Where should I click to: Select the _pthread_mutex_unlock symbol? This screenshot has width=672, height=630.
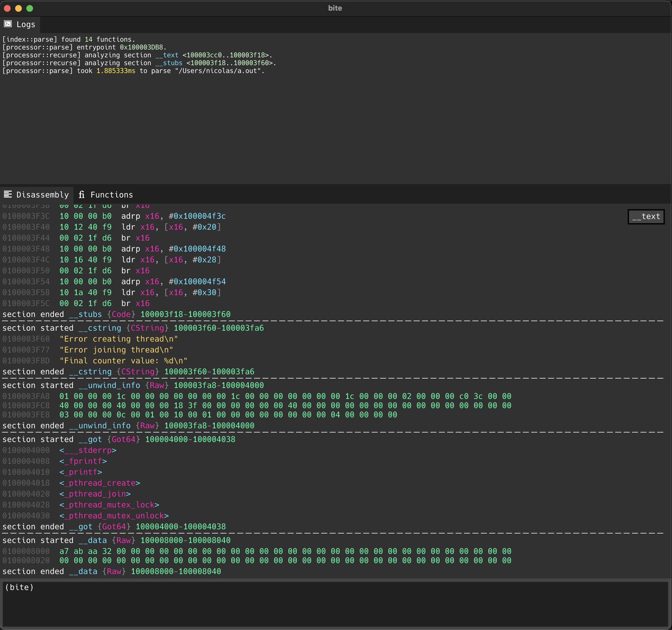114,516
